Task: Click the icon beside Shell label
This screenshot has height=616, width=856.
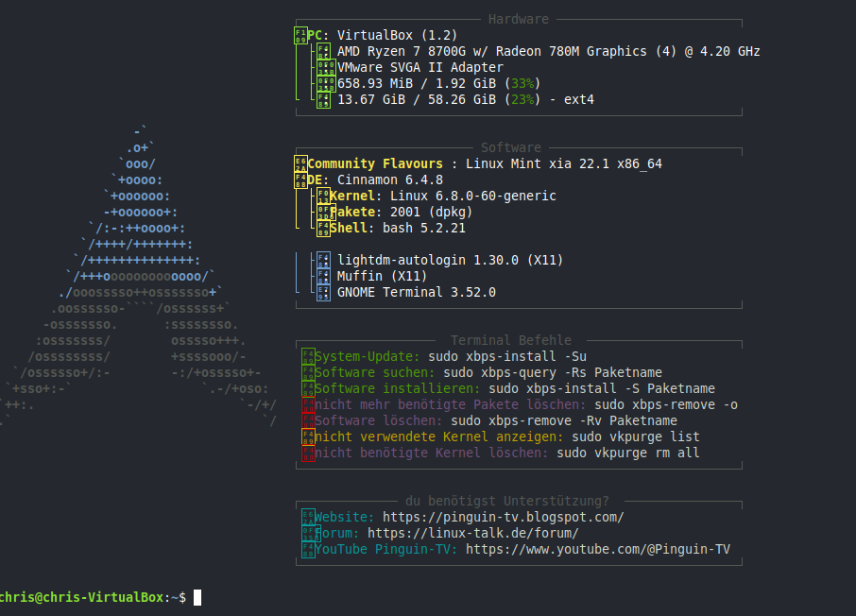Action: tap(323, 228)
